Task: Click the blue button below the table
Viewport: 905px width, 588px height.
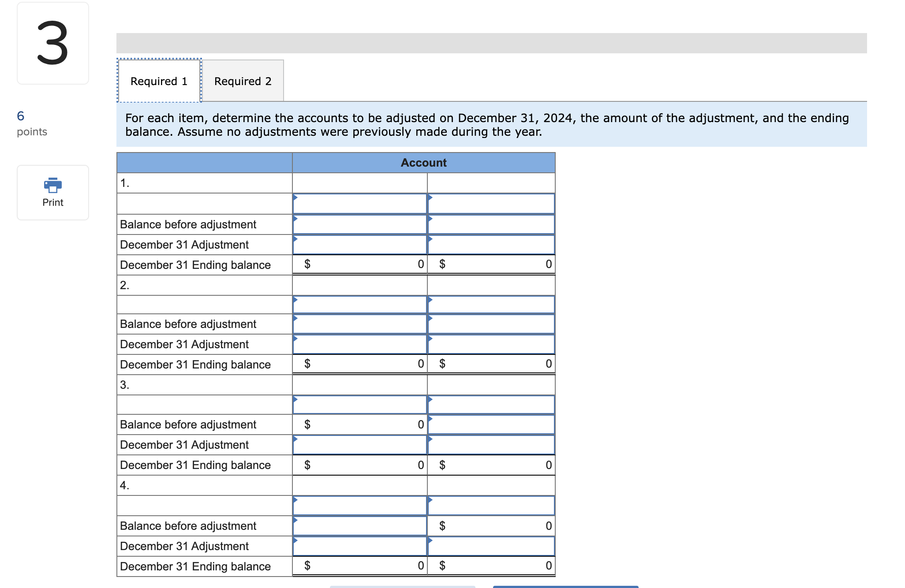Action: [565, 587]
